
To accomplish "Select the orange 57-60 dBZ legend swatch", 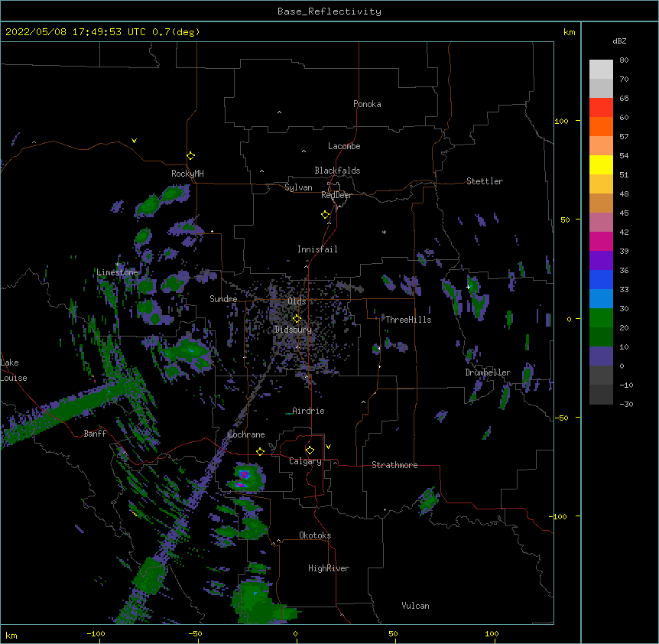I will (601, 126).
